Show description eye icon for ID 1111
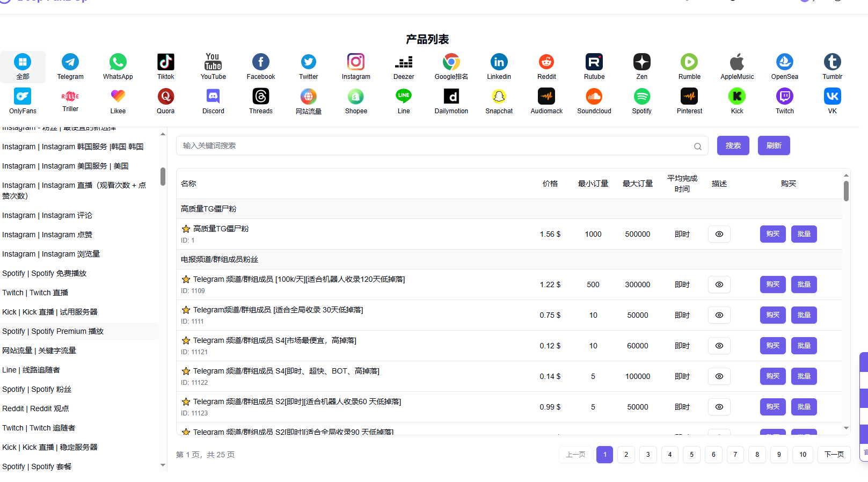The width and height of the screenshot is (868, 482). point(719,315)
